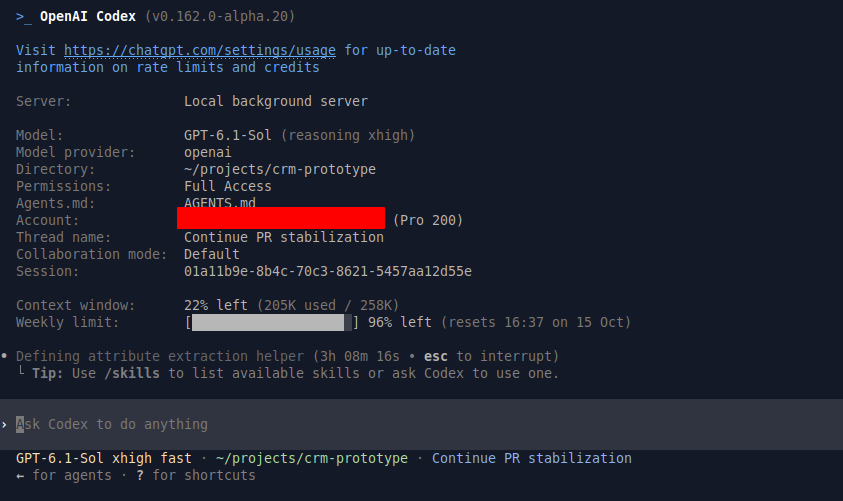Click the Context window: label
843x501 pixels.
coord(76,305)
